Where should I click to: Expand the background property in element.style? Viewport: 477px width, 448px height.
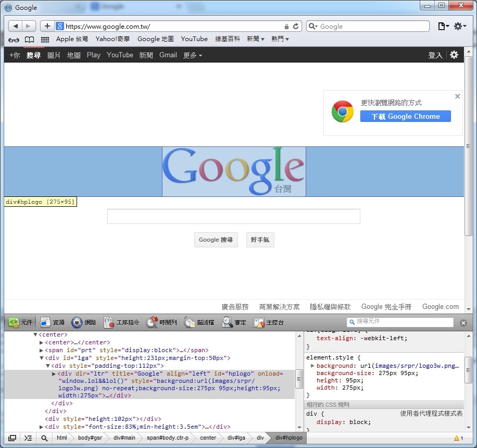[312, 366]
